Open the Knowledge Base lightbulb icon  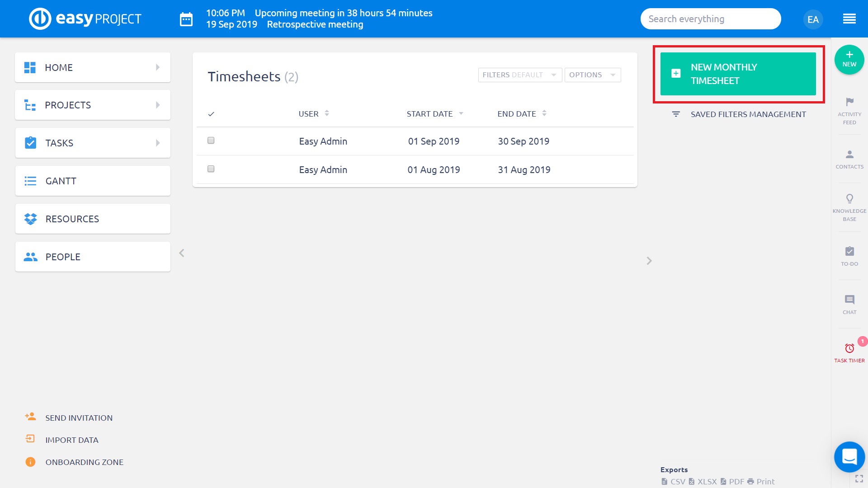849,199
